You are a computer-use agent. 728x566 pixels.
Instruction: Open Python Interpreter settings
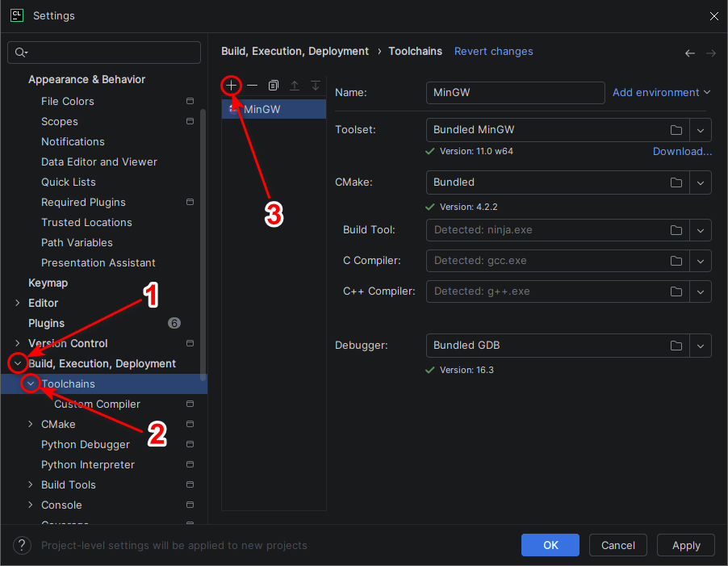pyautogui.click(x=88, y=464)
